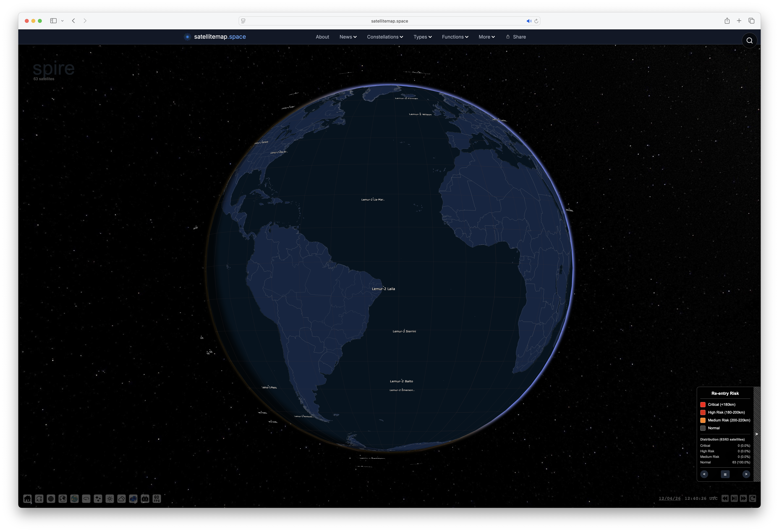This screenshot has width=779, height=532.
Task: Click the fast-forward time button
Action: pyautogui.click(x=743, y=499)
